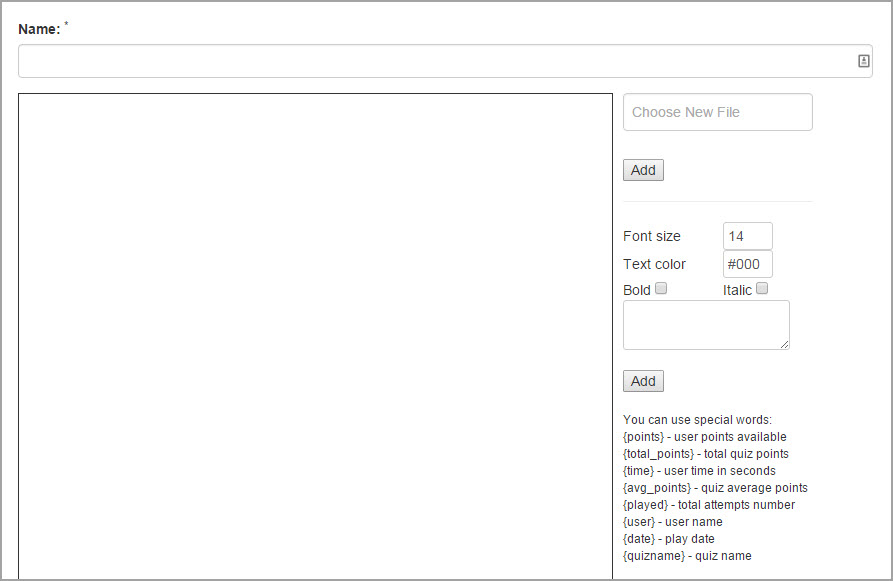Click the "{total_points} - total quiz points" line
Viewport: 893px width, 581px height.
[706, 454]
